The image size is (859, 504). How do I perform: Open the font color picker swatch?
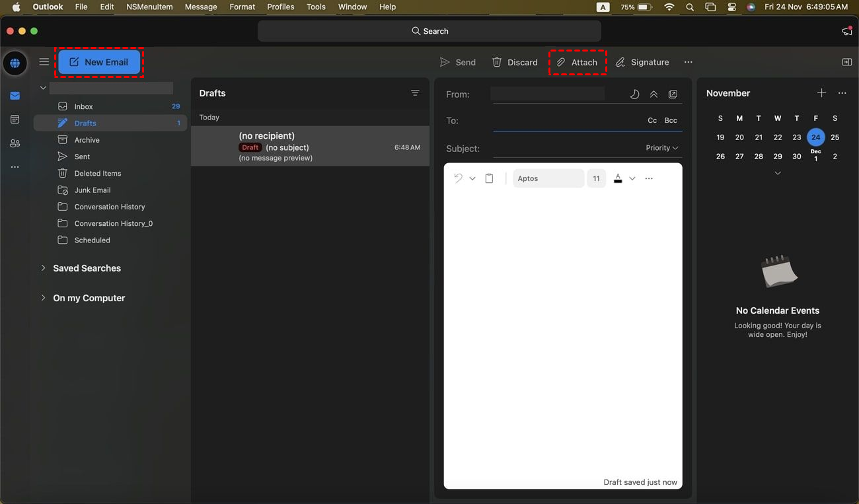pos(618,178)
